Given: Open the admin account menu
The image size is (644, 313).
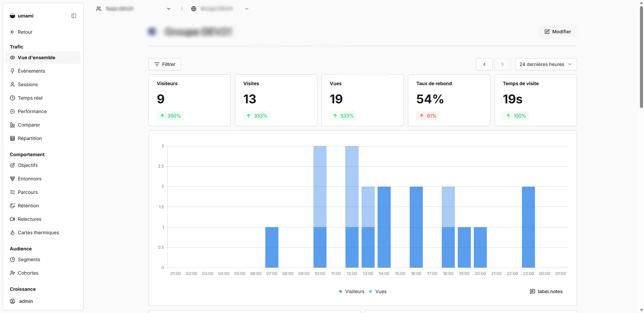Looking at the screenshot, I should (x=43, y=301).
